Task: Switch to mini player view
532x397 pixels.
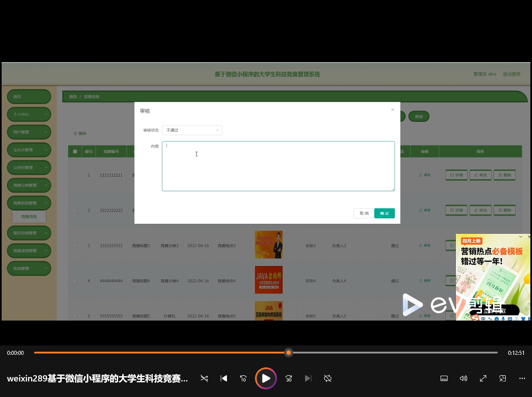Action: pos(503,378)
